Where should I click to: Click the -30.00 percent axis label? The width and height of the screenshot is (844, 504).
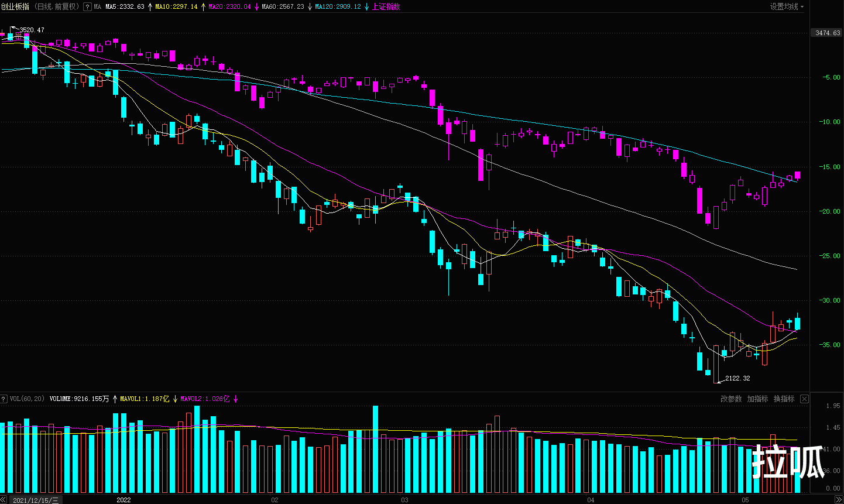click(830, 300)
